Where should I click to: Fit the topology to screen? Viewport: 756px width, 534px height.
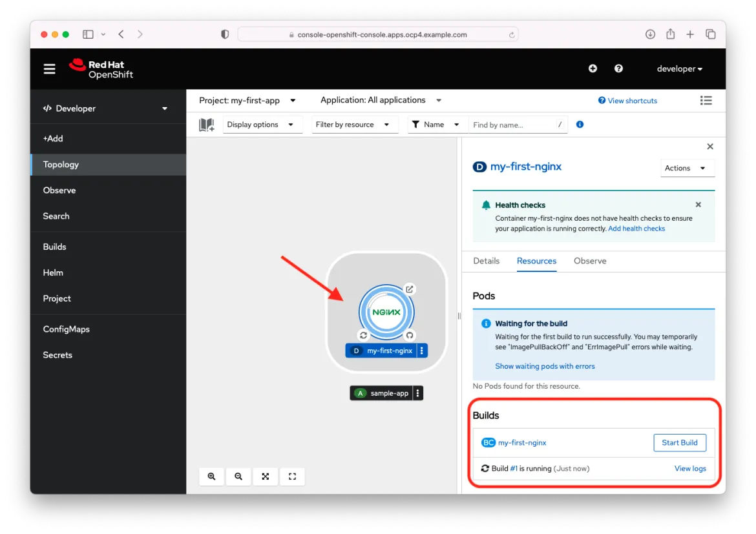[x=266, y=477]
